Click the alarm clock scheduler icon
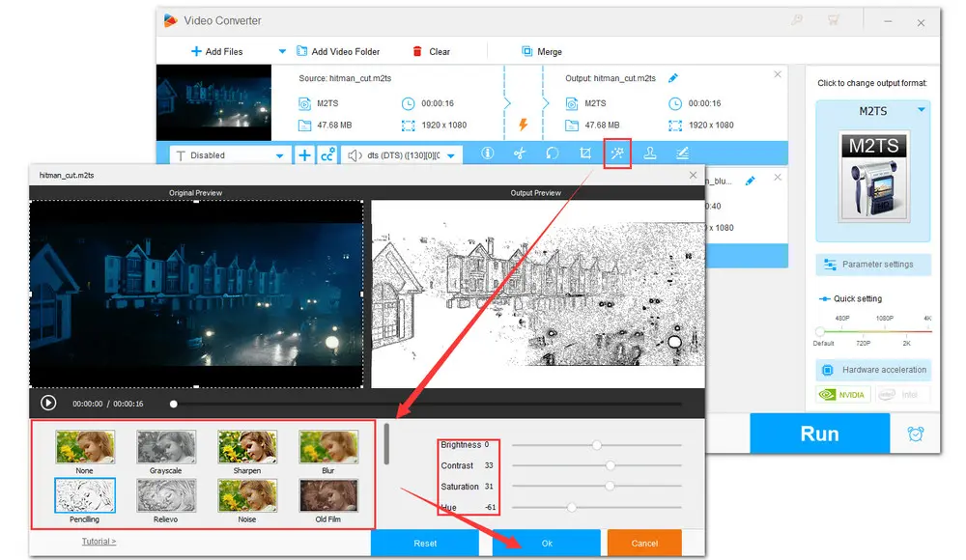This screenshot has height=560, width=966. pos(915,434)
